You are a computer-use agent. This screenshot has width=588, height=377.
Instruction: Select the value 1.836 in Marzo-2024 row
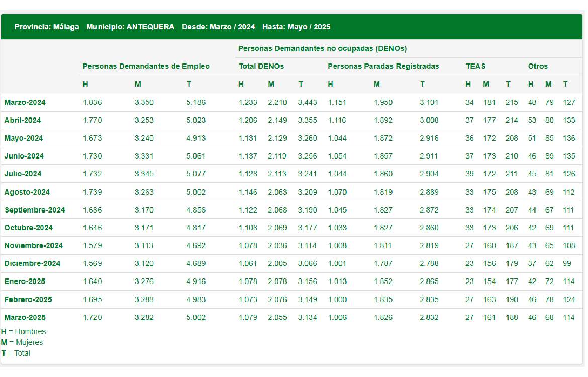[x=92, y=103]
